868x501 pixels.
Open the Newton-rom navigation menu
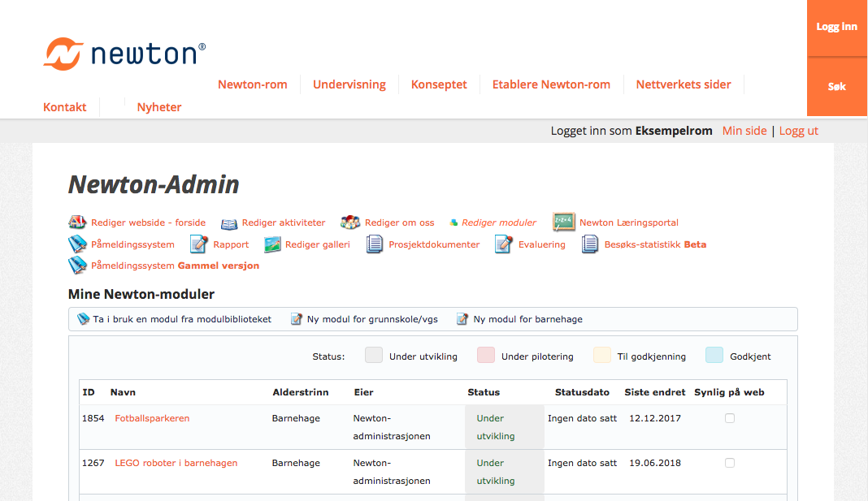coord(252,84)
